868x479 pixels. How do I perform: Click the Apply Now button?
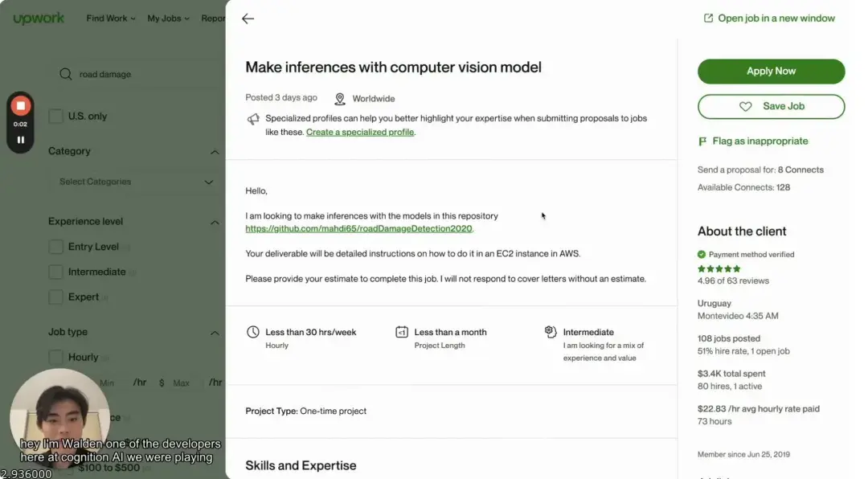771,72
